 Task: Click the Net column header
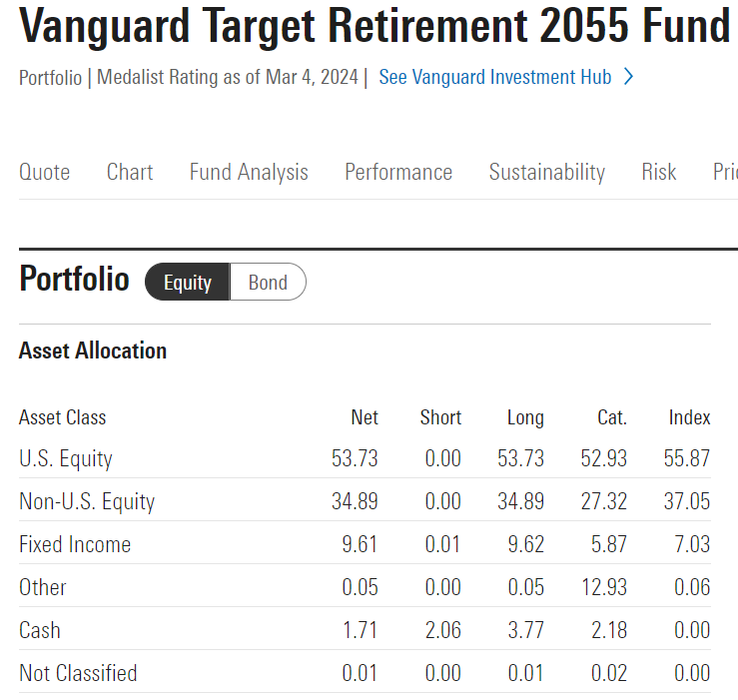coord(365,417)
